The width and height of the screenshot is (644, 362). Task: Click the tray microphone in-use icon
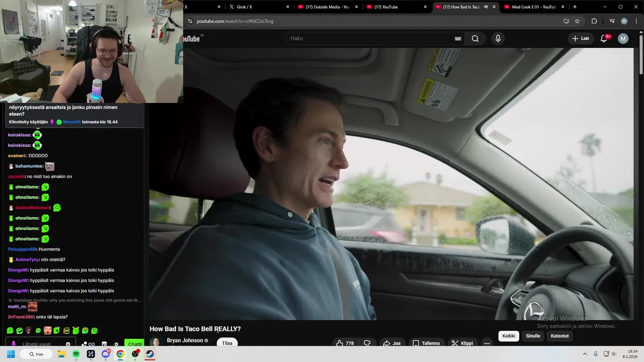click(x=596, y=354)
